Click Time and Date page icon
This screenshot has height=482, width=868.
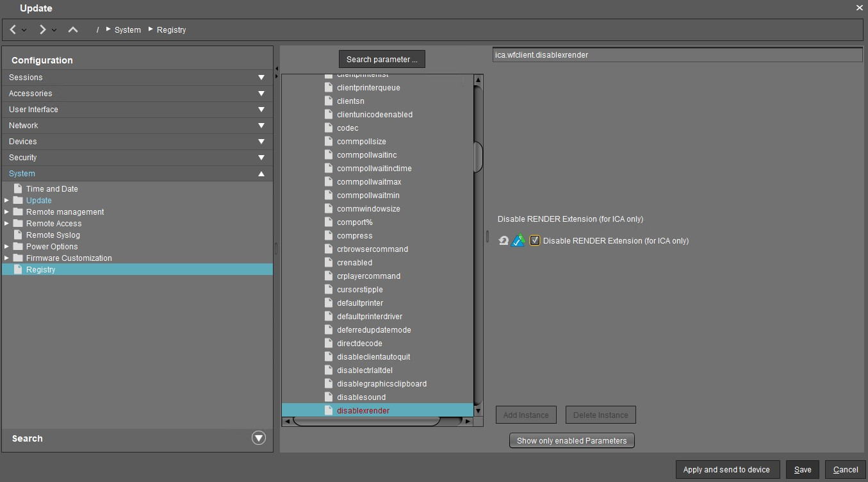(18, 189)
